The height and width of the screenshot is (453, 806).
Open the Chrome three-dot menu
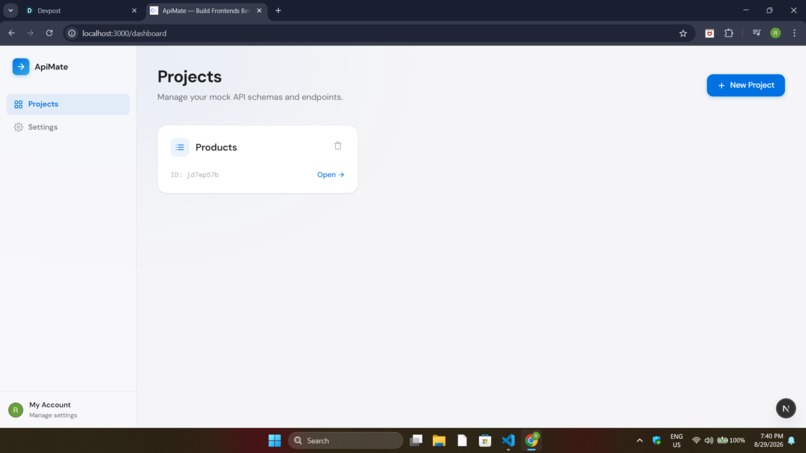[794, 33]
